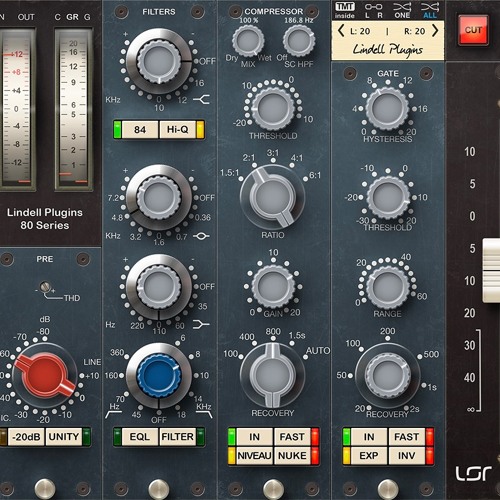
Task: Click the mid-band KHz EQ knob
Action: [159, 197]
